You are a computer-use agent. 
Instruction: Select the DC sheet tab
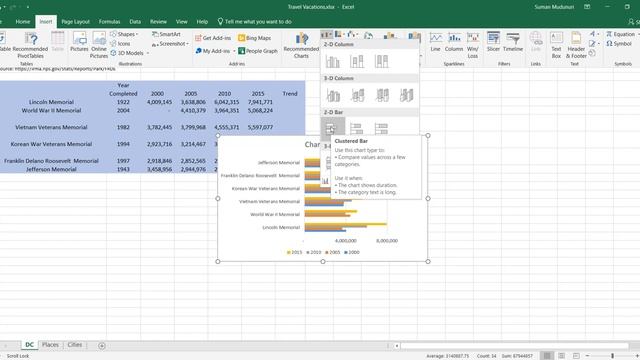pyautogui.click(x=29, y=345)
